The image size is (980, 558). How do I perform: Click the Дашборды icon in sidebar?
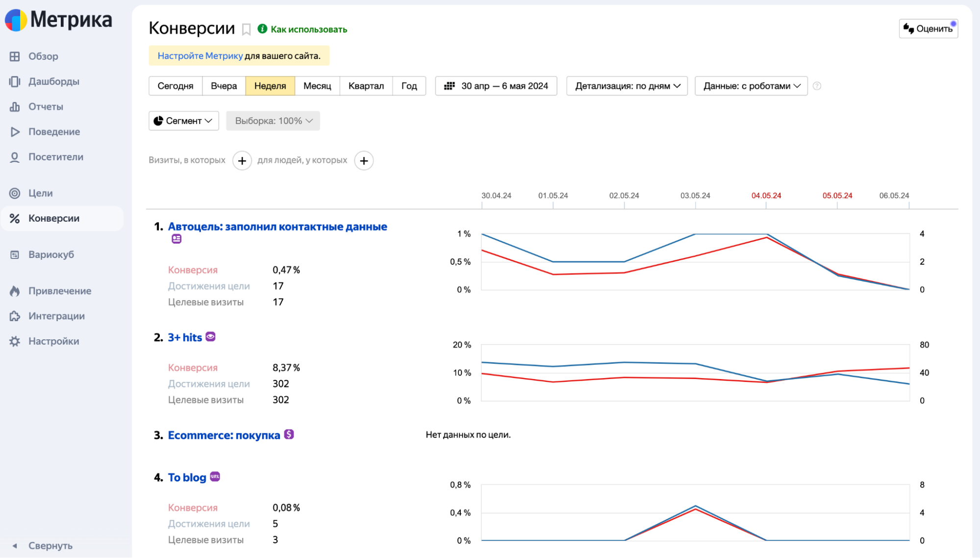coord(15,81)
